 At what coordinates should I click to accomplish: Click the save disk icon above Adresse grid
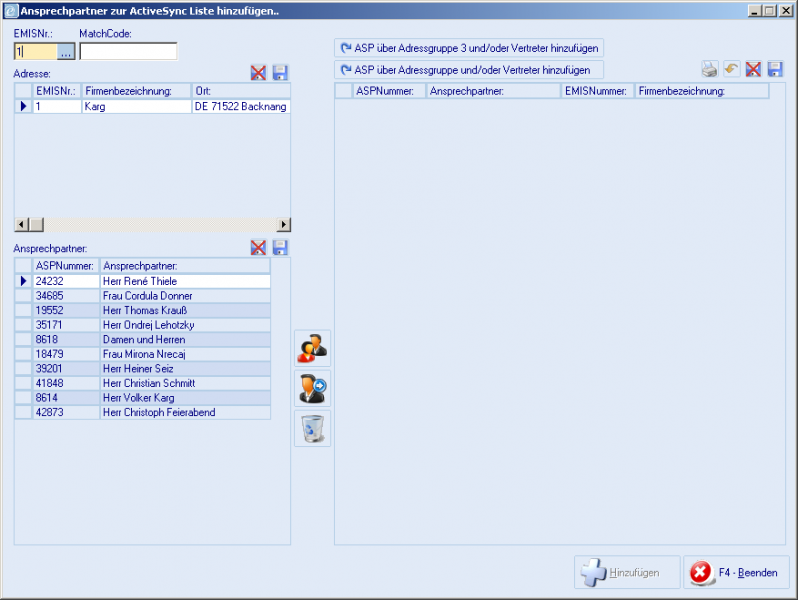click(280, 73)
